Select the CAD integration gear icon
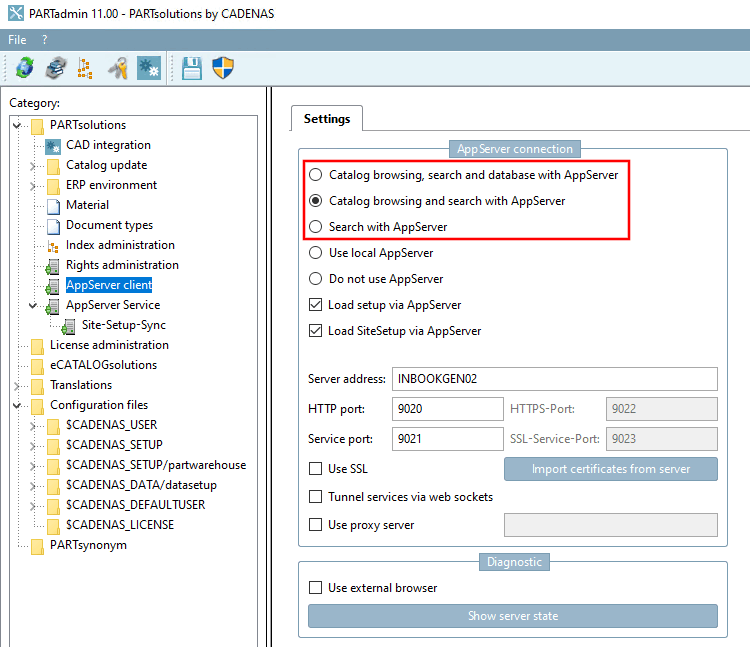The height and width of the screenshot is (647, 750). pyautogui.click(x=53, y=146)
